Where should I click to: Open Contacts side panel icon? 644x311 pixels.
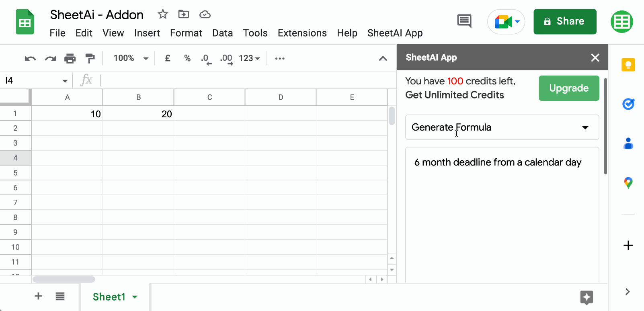628,143
